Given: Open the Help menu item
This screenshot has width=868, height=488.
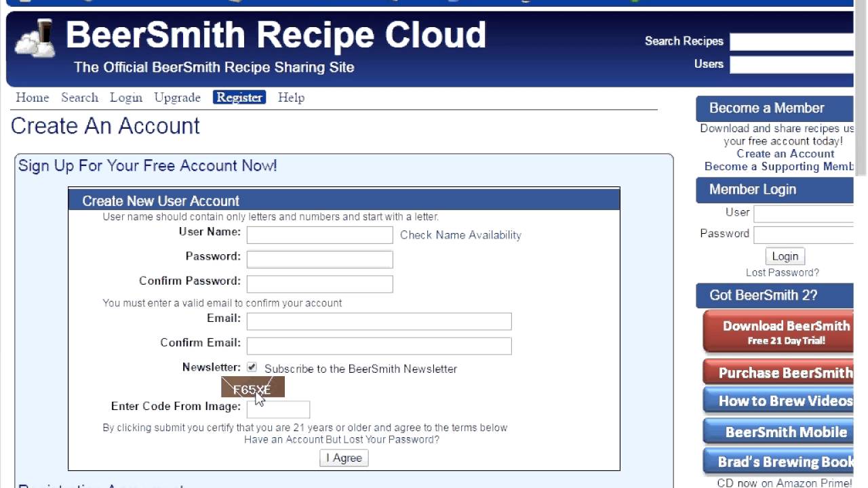Looking at the screenshot, I should coord(291,98).
